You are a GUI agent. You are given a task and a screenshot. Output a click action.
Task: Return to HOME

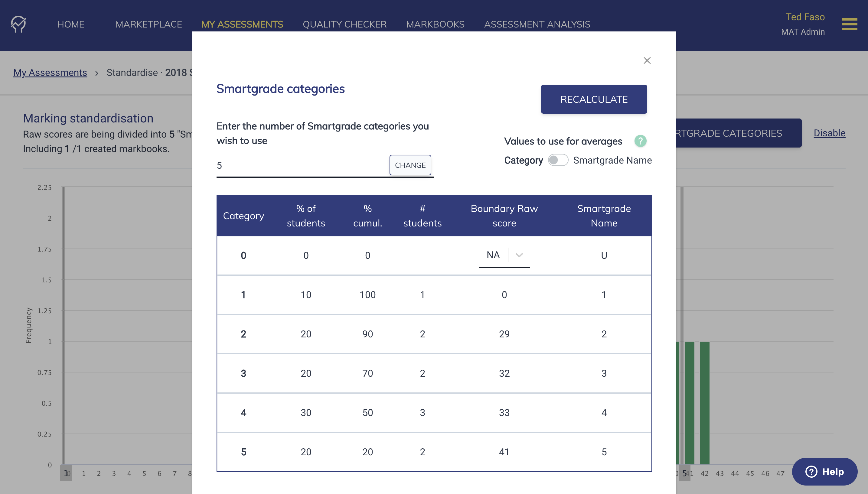point(70,24)
